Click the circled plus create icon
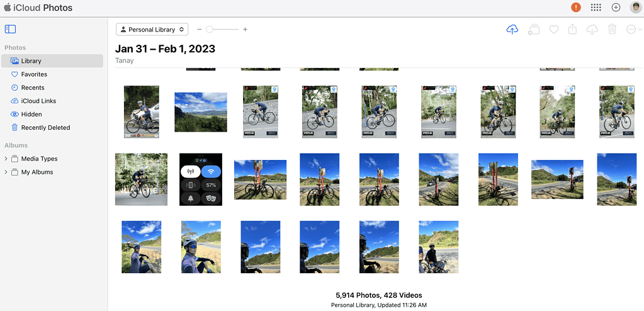Viewport: 644px width, 311px height. click(x=616, y=8)
